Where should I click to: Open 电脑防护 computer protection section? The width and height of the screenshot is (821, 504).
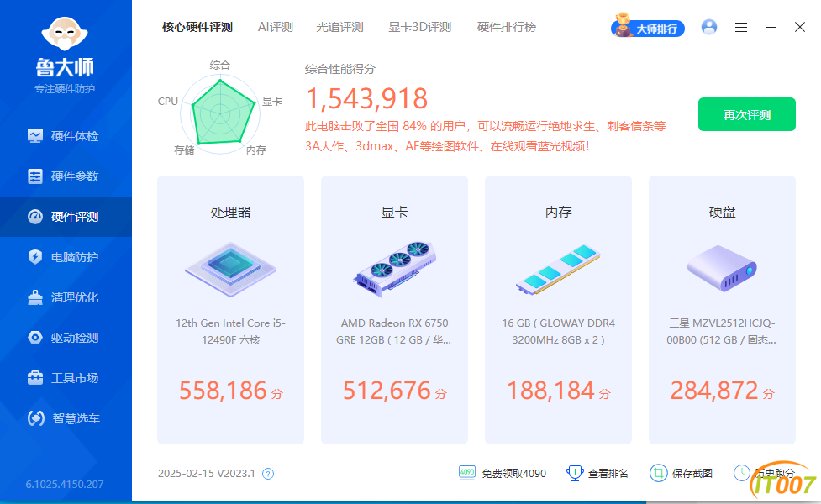(x=66, y=257)
